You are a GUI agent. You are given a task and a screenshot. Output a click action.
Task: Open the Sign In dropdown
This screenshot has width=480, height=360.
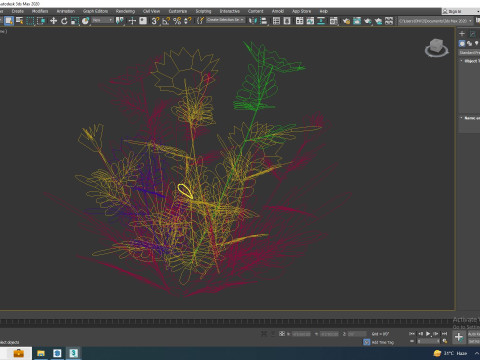[461, 11]
